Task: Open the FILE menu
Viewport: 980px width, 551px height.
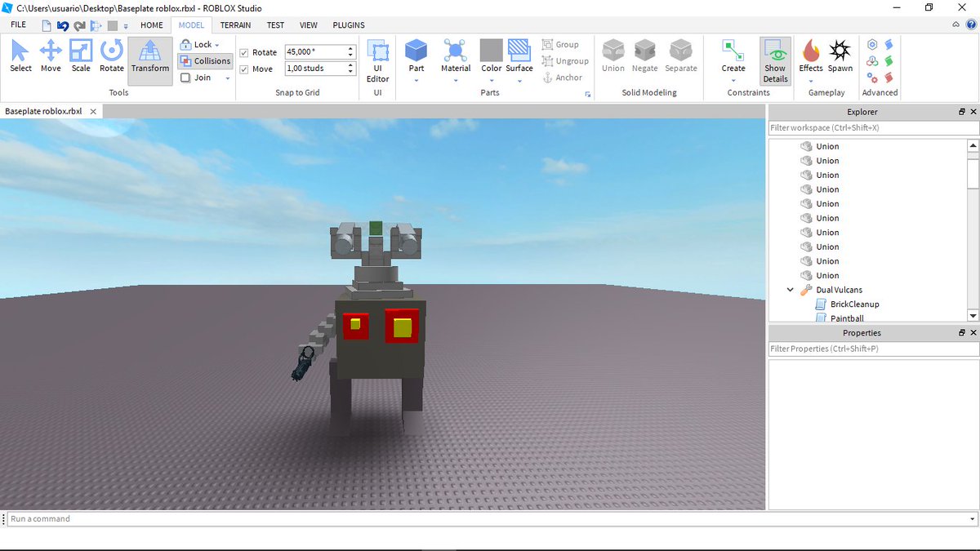Action: [x=18, y=25]
